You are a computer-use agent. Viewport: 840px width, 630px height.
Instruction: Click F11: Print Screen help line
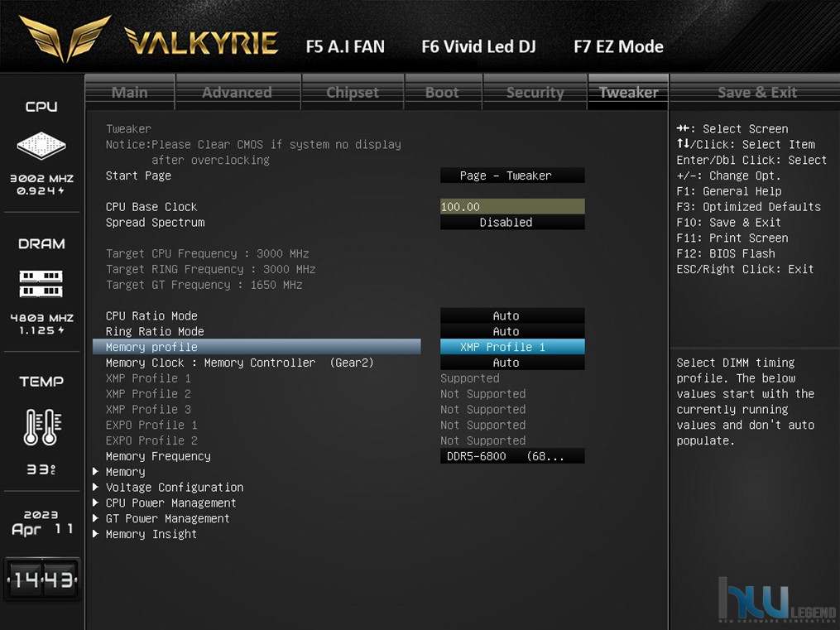(x=732, y=238)
